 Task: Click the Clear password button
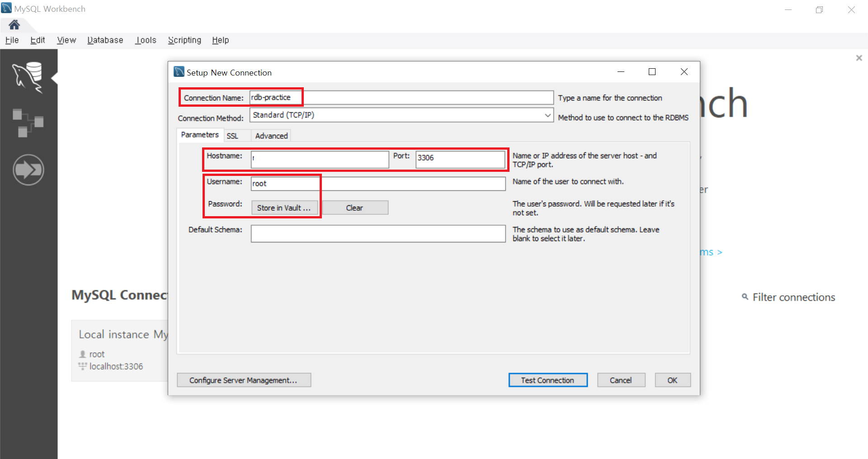click(x=355, y=208)
